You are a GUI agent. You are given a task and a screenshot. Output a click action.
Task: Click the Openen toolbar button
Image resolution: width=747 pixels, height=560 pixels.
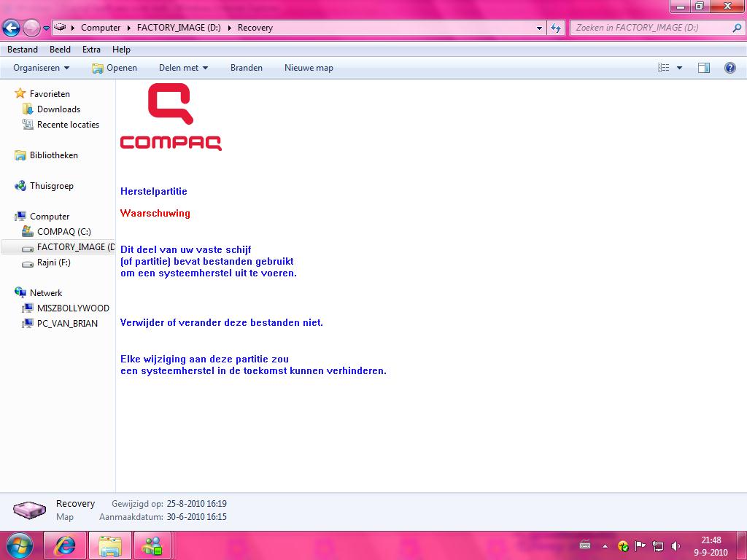click(115, 68)
